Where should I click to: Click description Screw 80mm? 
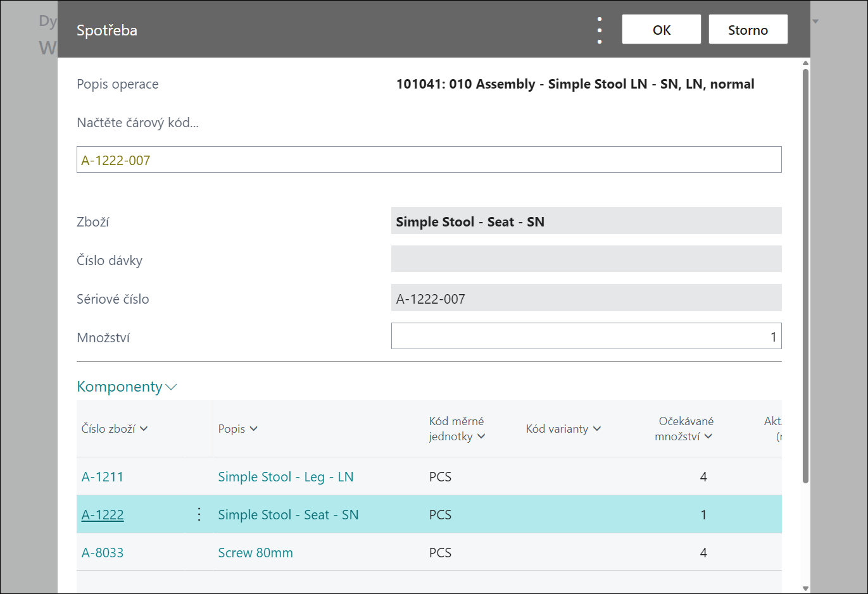click(255, 553)
